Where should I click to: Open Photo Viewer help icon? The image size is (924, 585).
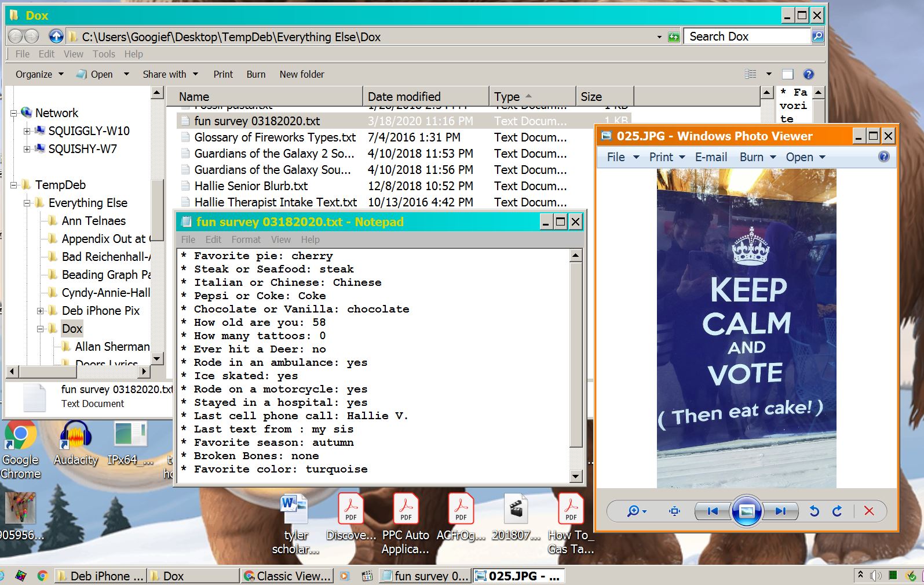883,157
